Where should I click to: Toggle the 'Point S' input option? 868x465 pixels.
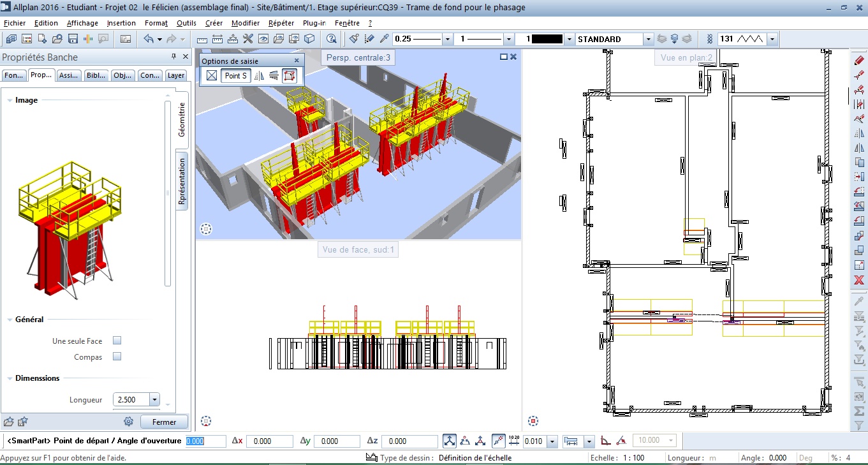235,76
